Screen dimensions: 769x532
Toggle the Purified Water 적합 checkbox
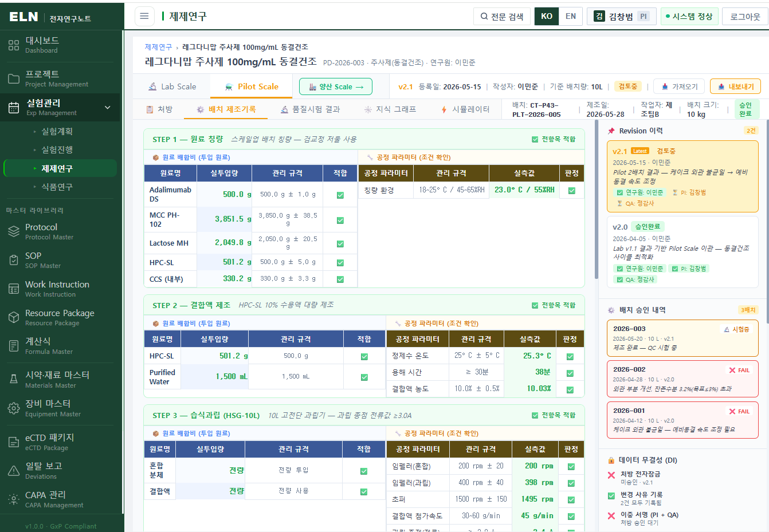[364, 377]
